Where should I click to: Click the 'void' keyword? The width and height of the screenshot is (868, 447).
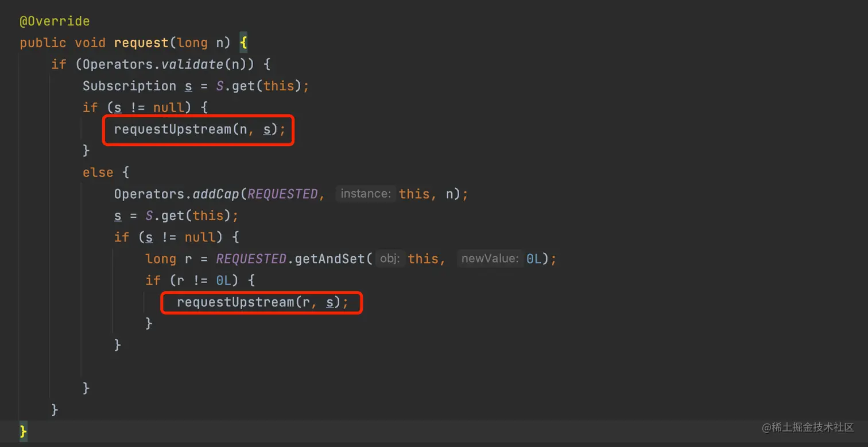coord(90,43)
